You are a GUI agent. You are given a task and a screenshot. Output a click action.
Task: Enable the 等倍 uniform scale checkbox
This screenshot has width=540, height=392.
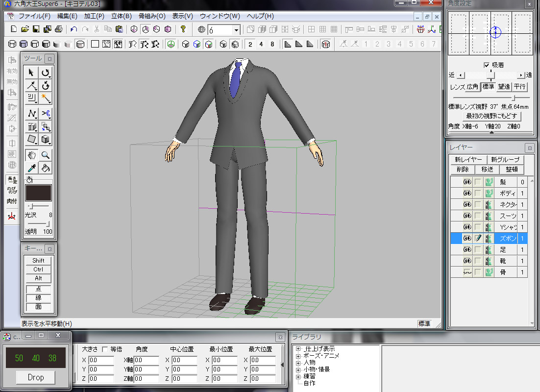pyautogui.click(x=105, y=349)
